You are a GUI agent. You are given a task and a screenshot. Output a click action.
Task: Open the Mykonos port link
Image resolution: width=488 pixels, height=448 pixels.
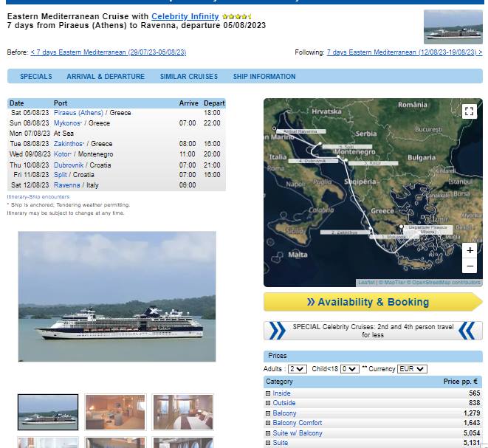pyautogui.click(x=67, y=123)
